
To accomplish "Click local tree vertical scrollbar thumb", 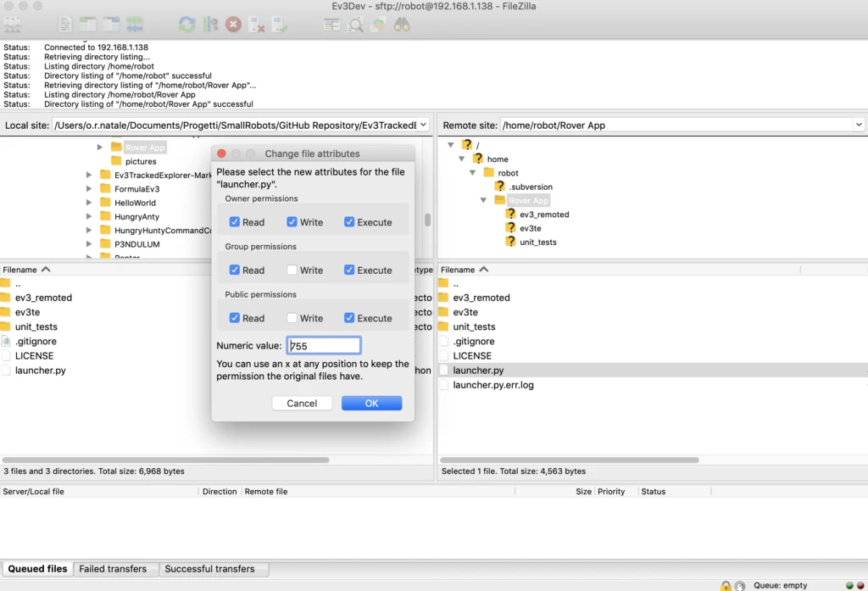I will point(427,220).
